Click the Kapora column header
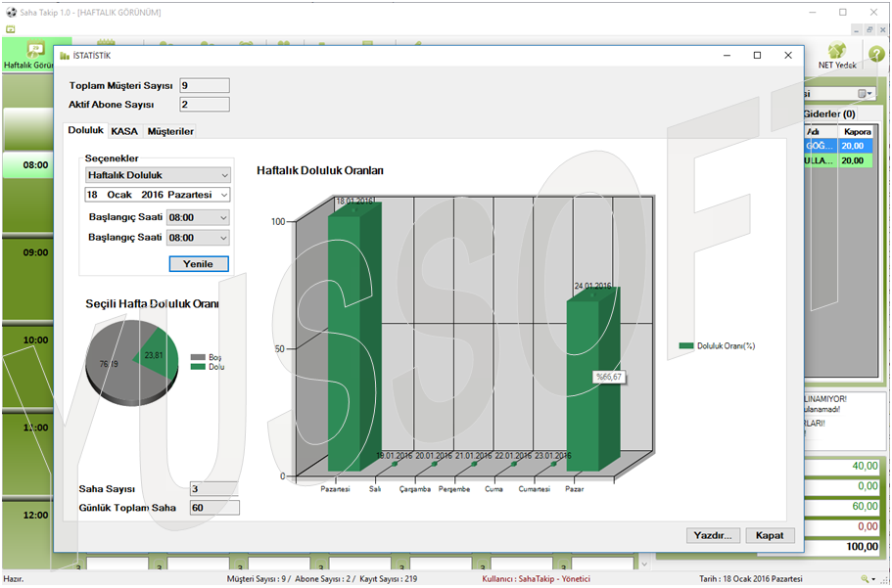 858,131
